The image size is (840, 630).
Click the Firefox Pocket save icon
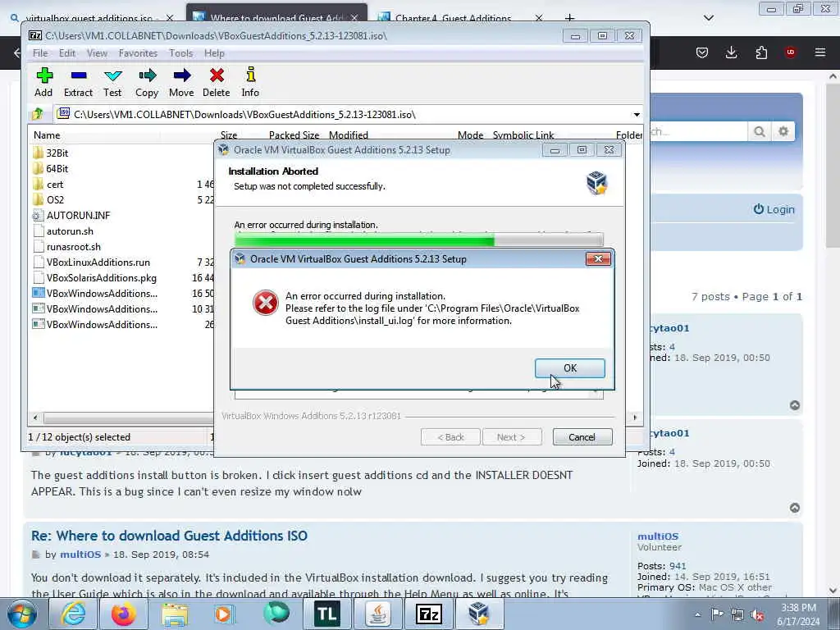pyautogui.click(x=702, y=52)
